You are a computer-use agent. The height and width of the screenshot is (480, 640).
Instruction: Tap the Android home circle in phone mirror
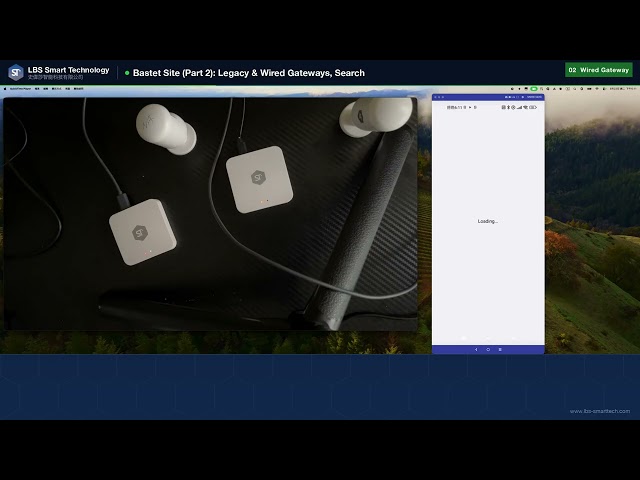488,349
